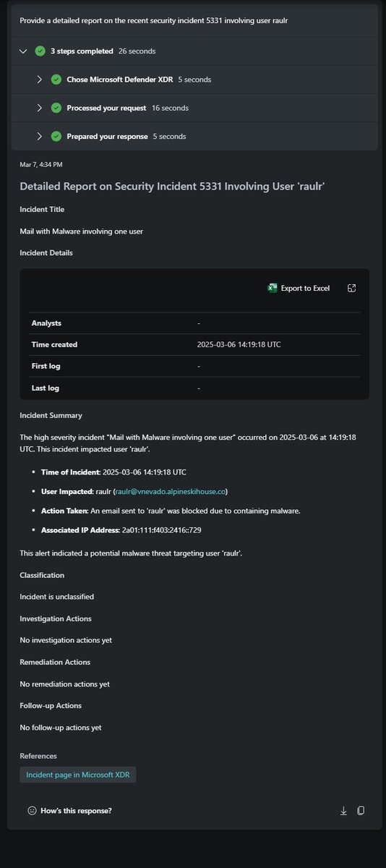The image size is (386, 868).
Task: Click green check beside Chose Microsoft Defender XDR
Action: tap(56, 80)
